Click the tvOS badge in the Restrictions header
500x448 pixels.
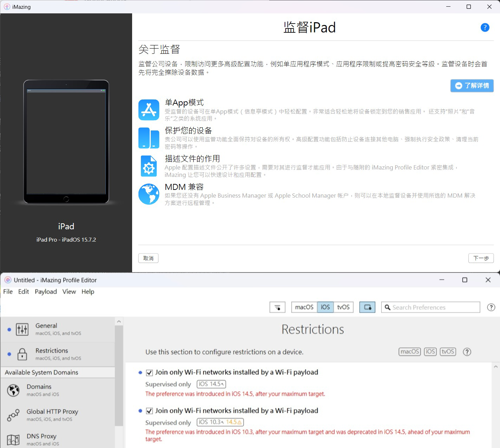point(448,352)
